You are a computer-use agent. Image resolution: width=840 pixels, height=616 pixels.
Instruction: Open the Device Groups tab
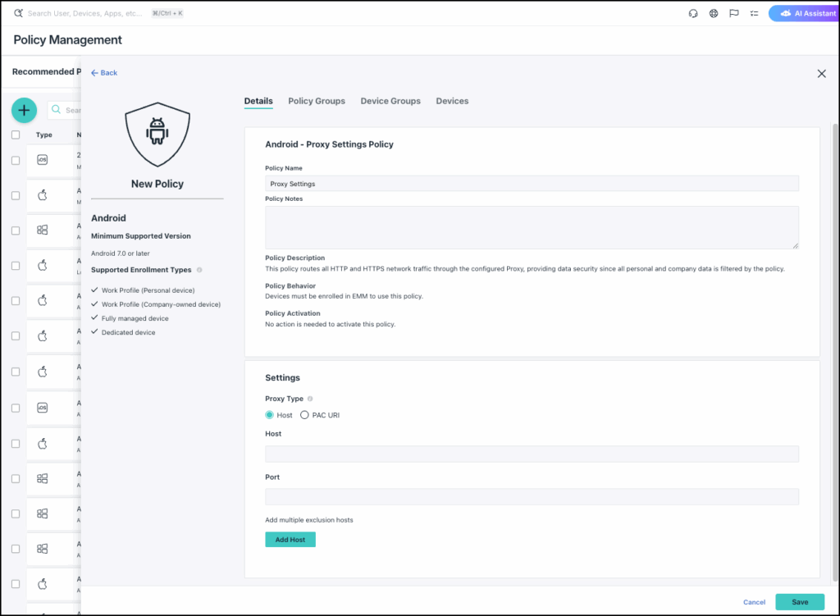[x=390, y=101]
